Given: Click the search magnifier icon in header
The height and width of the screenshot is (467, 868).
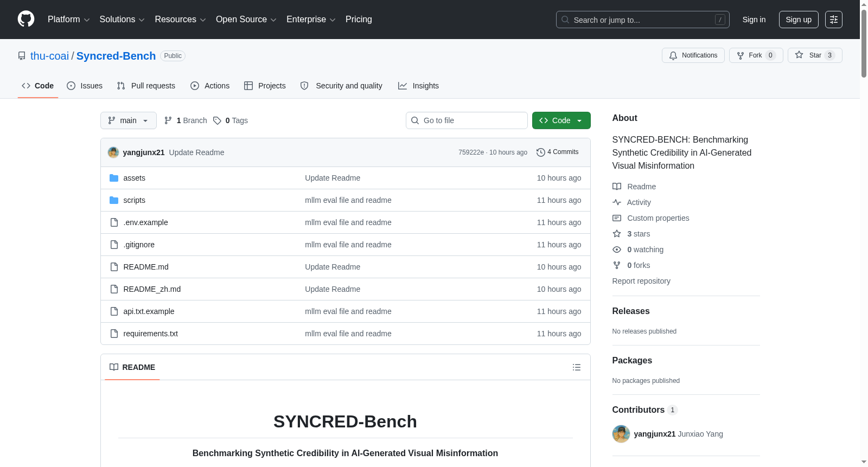Looking at the screenshot, I should pyautogui.click(x=565, y=20).
